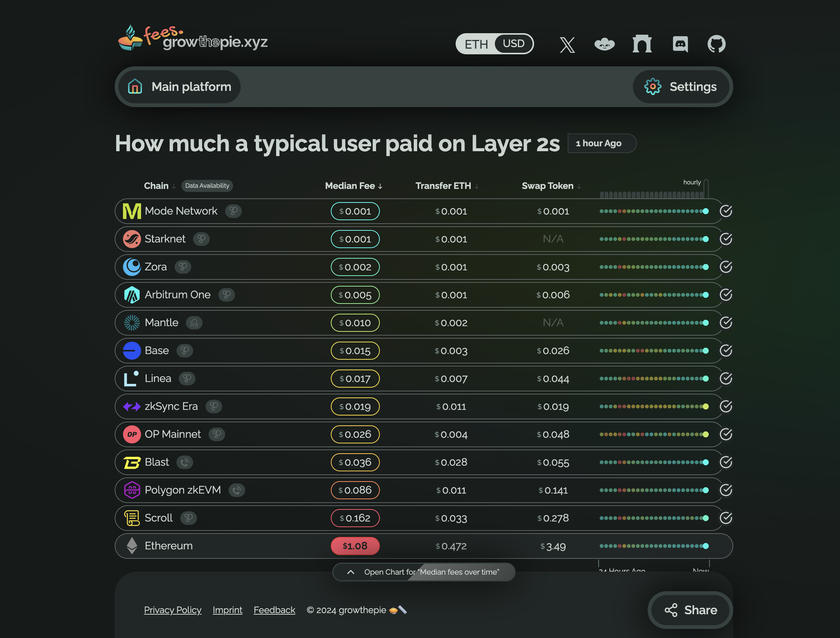Screen dimensions: 840x638
Task: Click the "$0.028" transfer ETH value for Blast
Action: click(451, 463)
